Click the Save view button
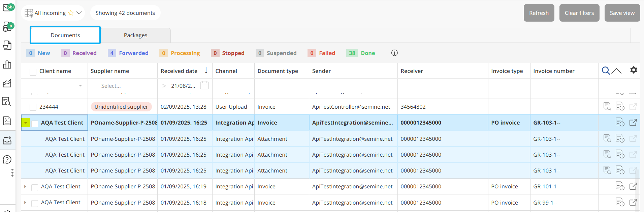Viewport: 644px width, 212px height. pyautogui.click(x=622, y=13)
